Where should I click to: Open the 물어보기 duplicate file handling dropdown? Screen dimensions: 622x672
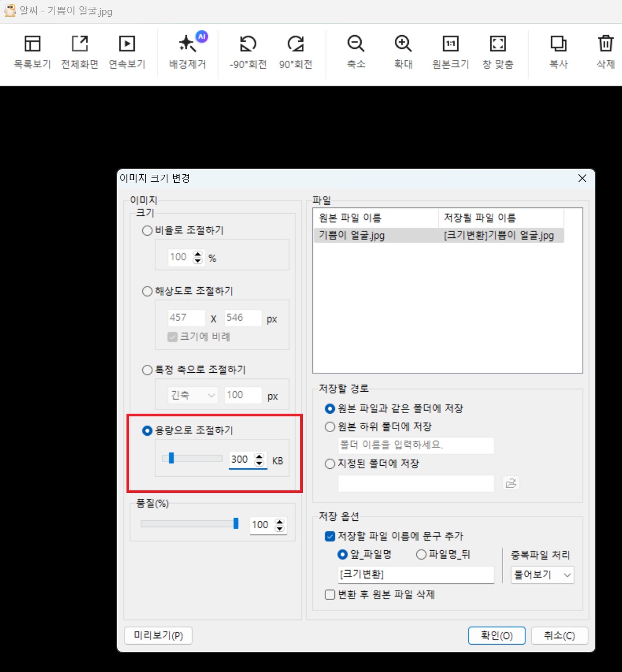(542, 575)
